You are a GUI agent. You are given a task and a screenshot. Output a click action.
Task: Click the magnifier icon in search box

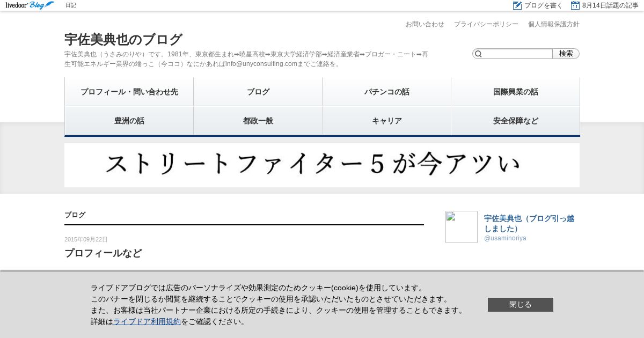click(x=478, y=54)
